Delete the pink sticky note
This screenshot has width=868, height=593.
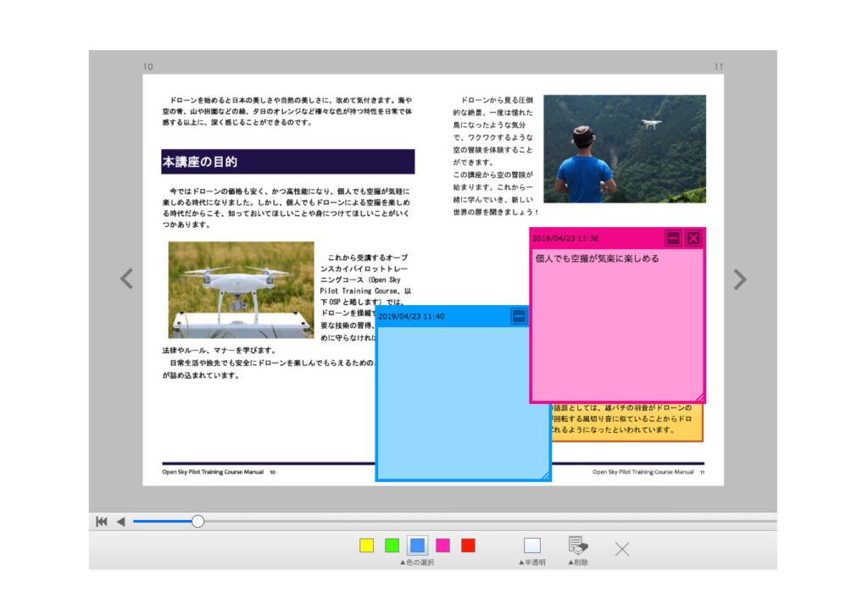pyautogui.click(x=693, y=238)
